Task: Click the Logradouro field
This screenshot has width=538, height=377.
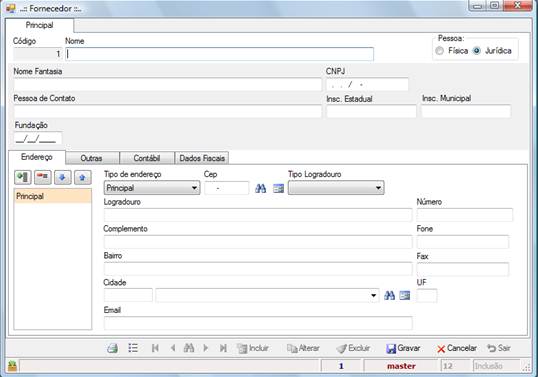Action: tap(258, 215)
